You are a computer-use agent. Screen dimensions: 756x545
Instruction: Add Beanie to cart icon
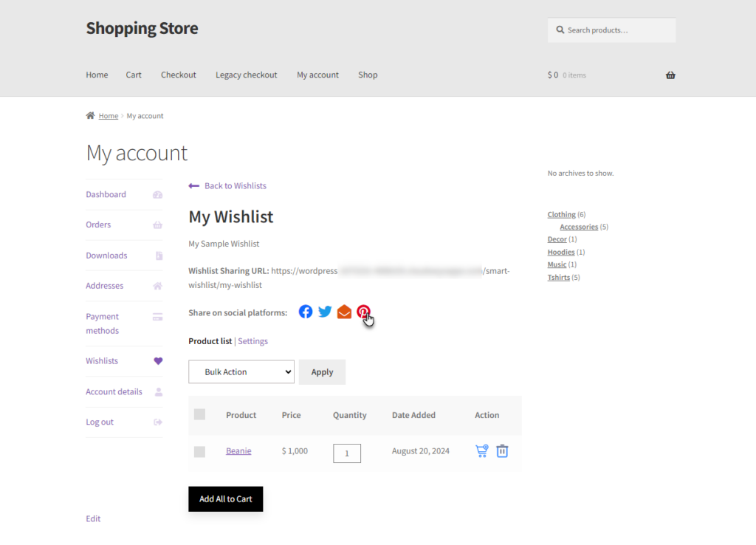481,451
